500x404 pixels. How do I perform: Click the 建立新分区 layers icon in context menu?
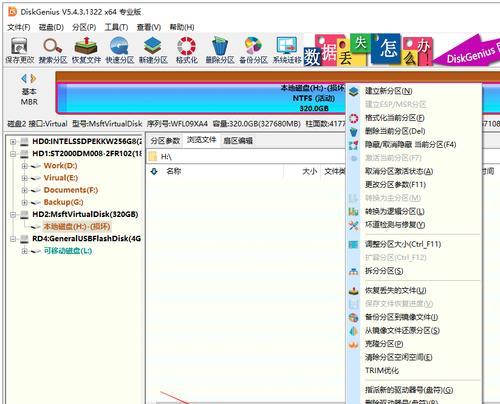pos(354,91)
